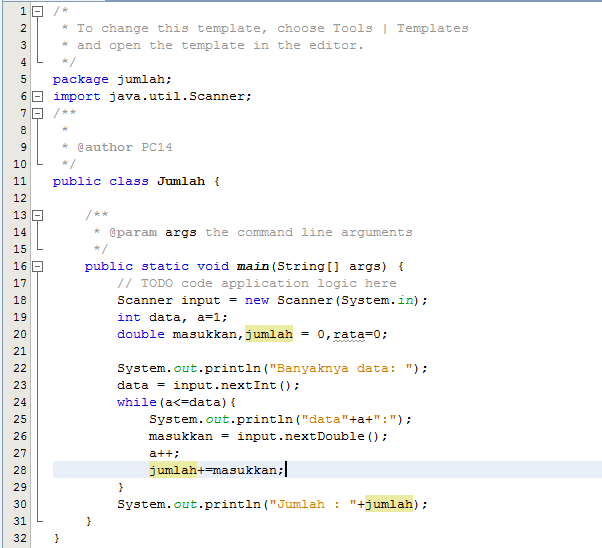Screen dimensions: 602x548
Task: Click line number 24 in the gutter
Action: click(x=20, y=402)
